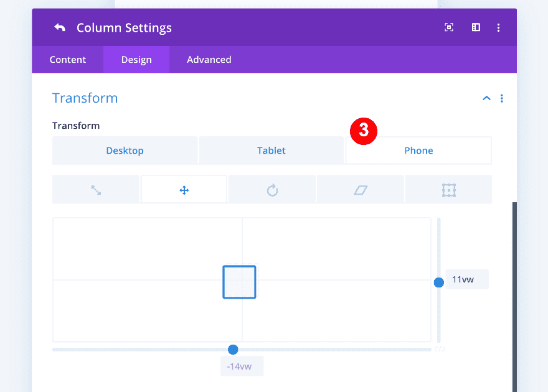Select the Phone device view
548x392 pixels.
[x=418, y=151]
